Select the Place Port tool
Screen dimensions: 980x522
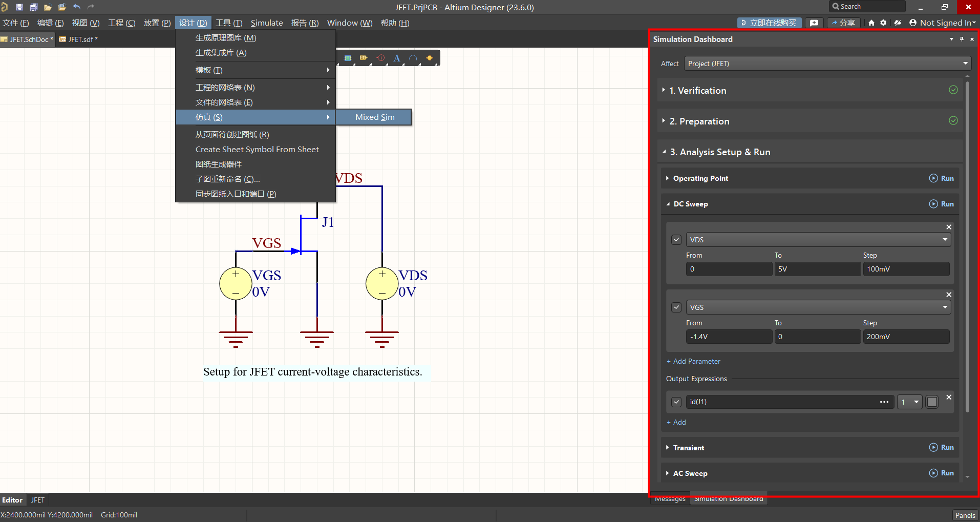pos(364,58)
